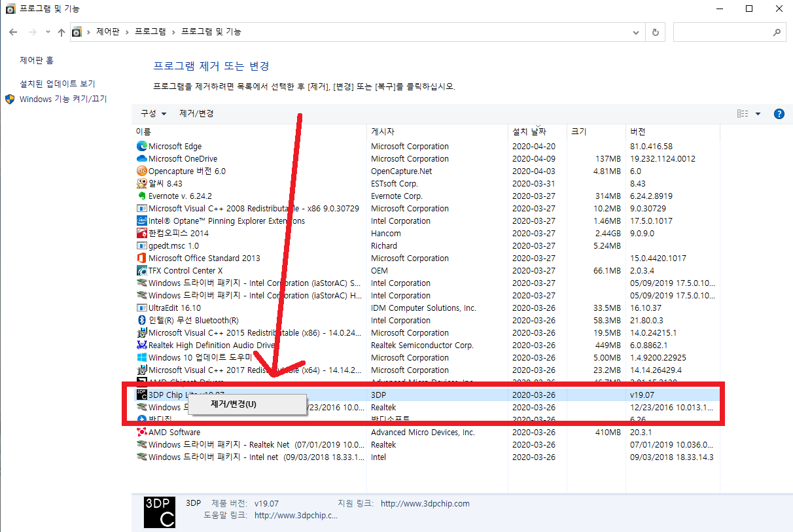Viewport: 793px width, 532px height.
Task: Click 제어판 in the breadcrumb path
Action: (x=108, y=32)
